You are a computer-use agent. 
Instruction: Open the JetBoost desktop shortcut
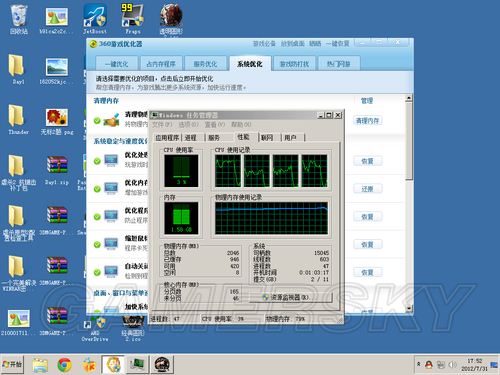click(x=95, y=19)
